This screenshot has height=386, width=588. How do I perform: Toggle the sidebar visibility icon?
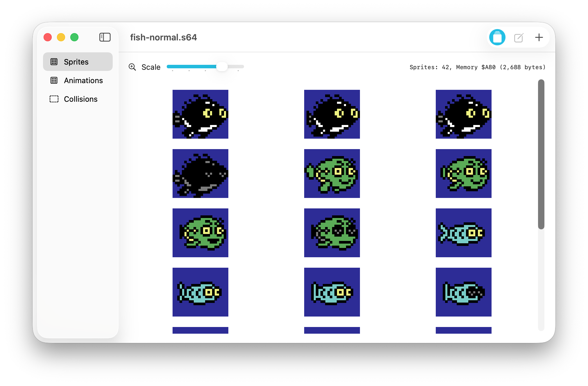click(105, 37)
